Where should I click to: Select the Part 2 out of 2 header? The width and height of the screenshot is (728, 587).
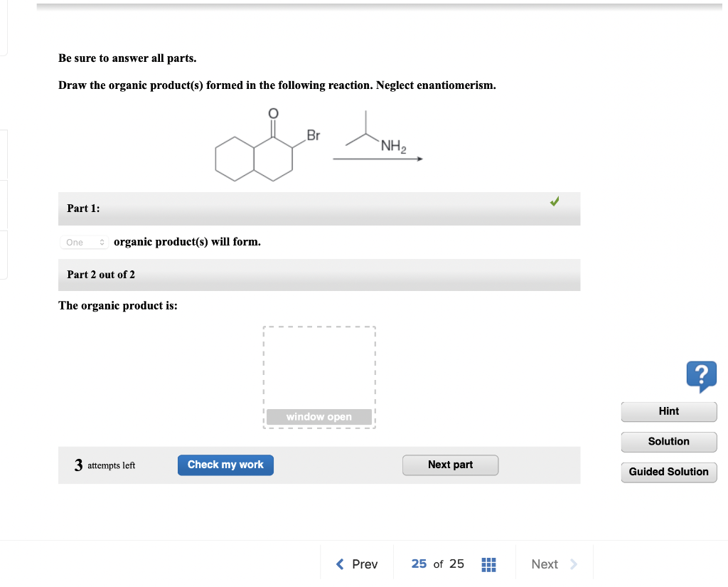318,274
